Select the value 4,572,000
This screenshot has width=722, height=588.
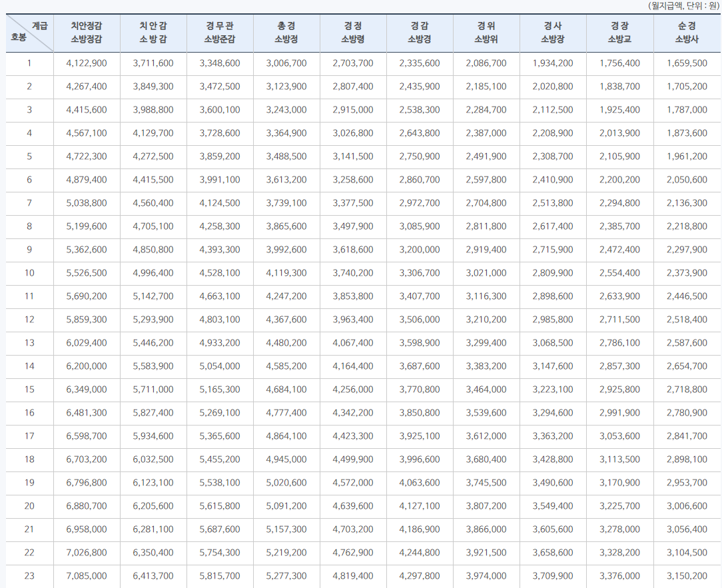tap(353, 483)
